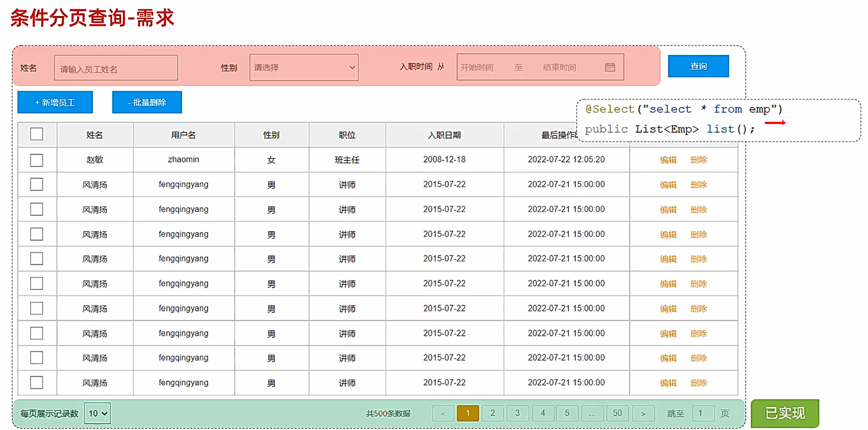Click the 共500条数据 total count text
Screen dimensions: 868x430
pyautogui.click(x=388, y=414)
